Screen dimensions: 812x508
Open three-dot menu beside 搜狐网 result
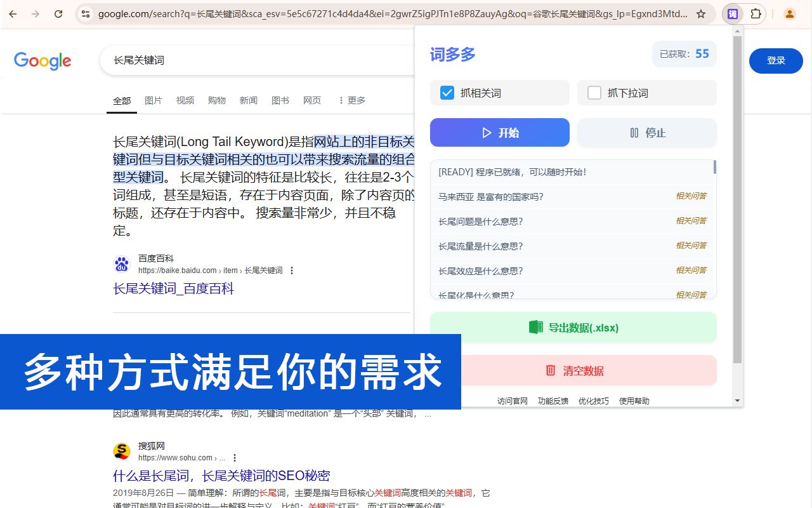click(235, 458)
